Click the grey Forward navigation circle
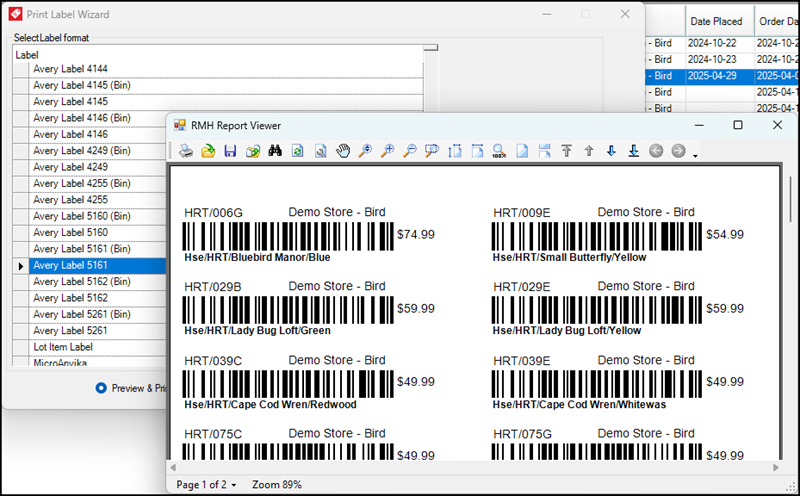This screenshot has height=496, width=800. click(679, 151)
